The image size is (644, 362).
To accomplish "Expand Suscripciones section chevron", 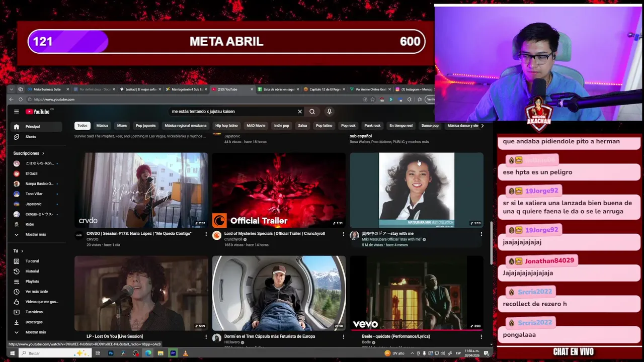I will click(x=43, y=153).
